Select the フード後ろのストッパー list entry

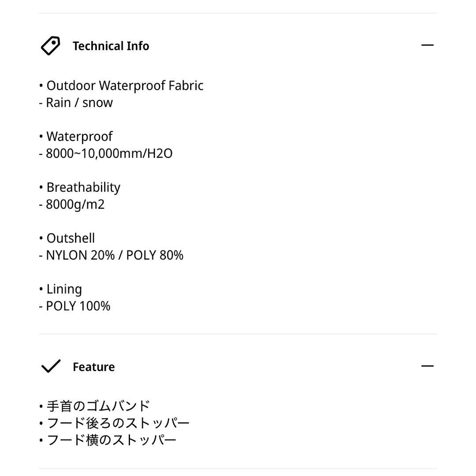115,422
